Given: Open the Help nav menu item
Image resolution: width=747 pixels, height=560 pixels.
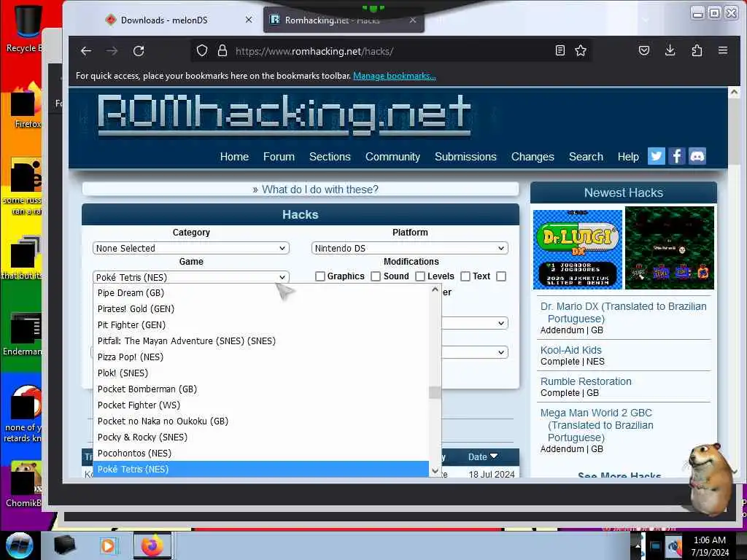Looking at the screenshot, I should [628, 157].
